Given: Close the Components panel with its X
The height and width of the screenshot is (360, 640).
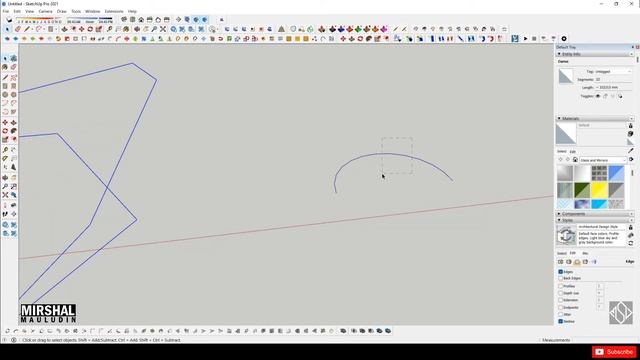Looking at the screenshot, I should pyautogui.click(x=632, y=214).
